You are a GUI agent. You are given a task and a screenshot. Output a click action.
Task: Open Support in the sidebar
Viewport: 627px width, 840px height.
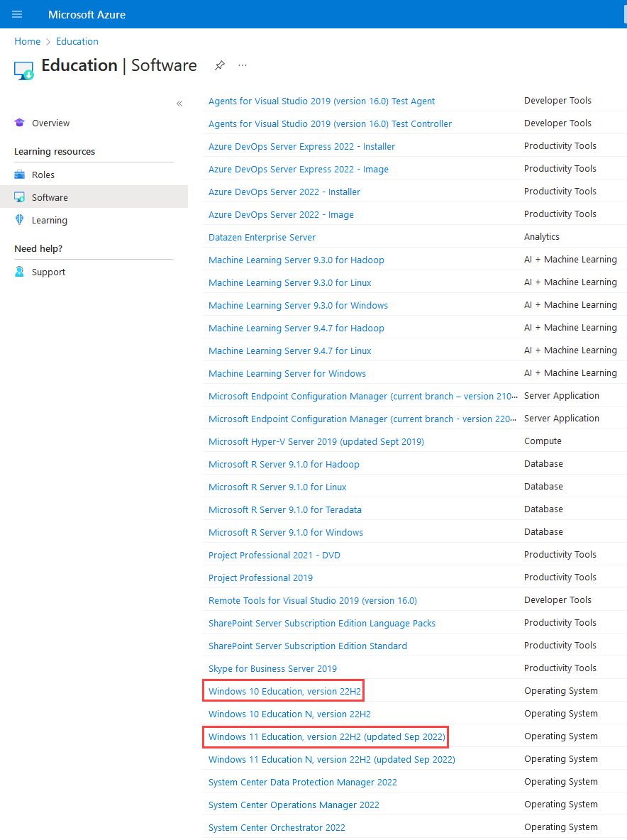[48, 272]
